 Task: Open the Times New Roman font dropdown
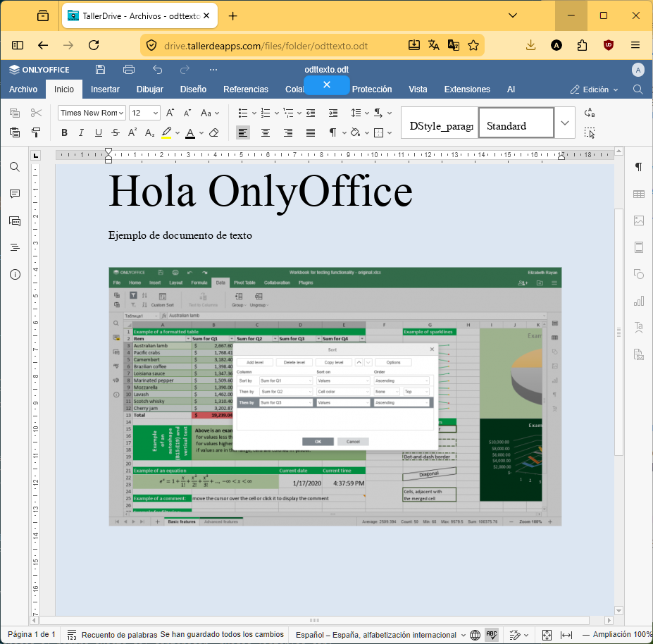92,113
